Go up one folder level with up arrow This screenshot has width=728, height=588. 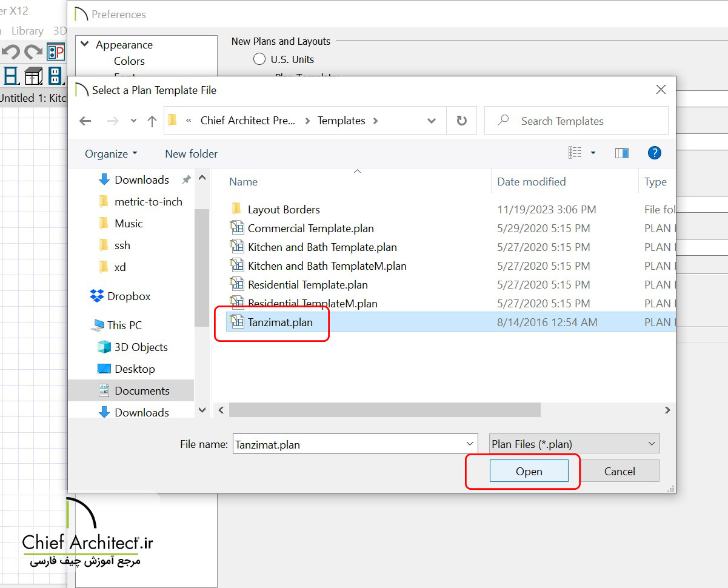pyautogui.click(x=152, y=121)
